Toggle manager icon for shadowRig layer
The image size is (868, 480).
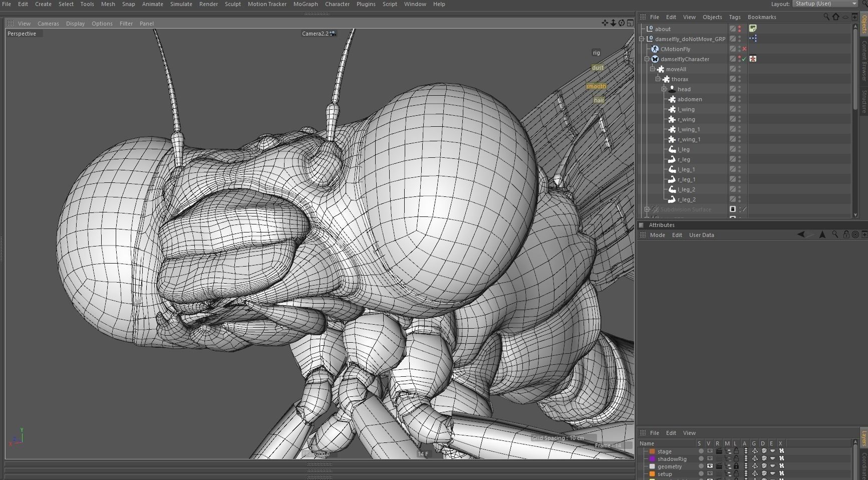tap(728, 458)
